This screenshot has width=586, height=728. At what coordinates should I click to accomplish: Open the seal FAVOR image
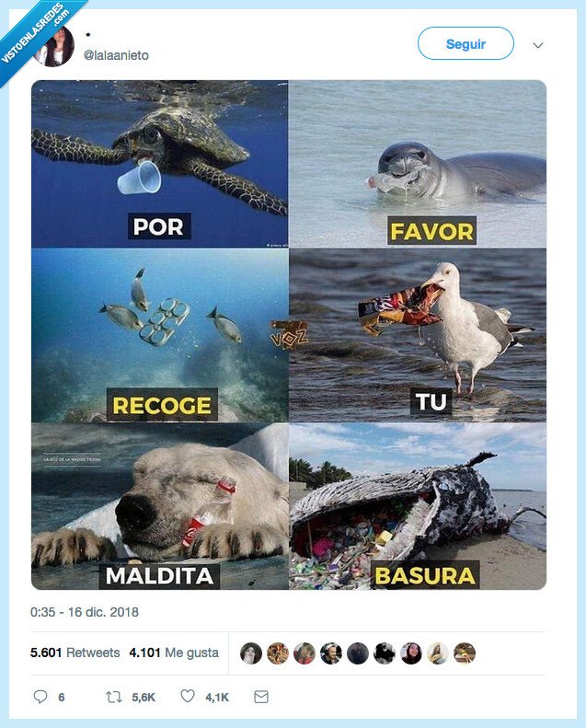[x=418, y=164]
